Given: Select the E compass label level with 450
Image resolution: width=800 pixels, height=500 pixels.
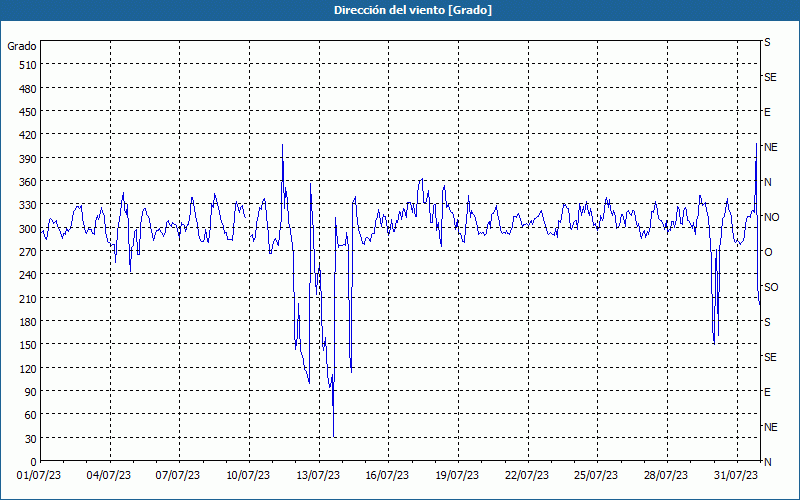Looking at the screenshot, I should tap(767, 112).
